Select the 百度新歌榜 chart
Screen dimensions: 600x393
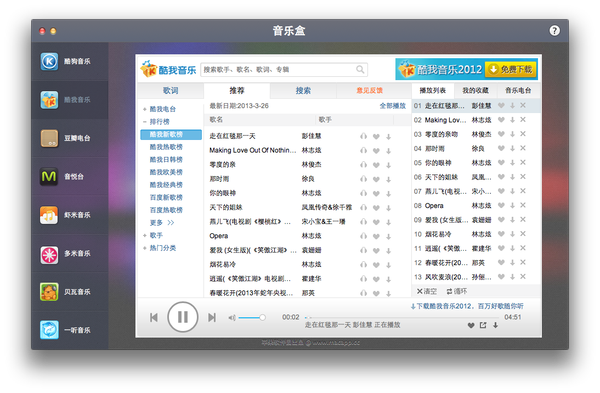[166, 197]
